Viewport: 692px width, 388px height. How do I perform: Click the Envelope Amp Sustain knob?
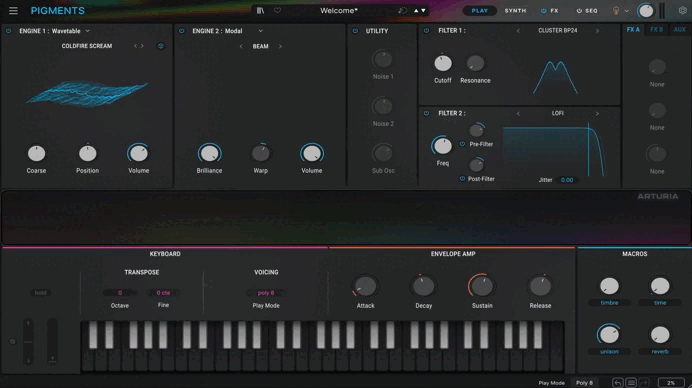click(482, 286)
